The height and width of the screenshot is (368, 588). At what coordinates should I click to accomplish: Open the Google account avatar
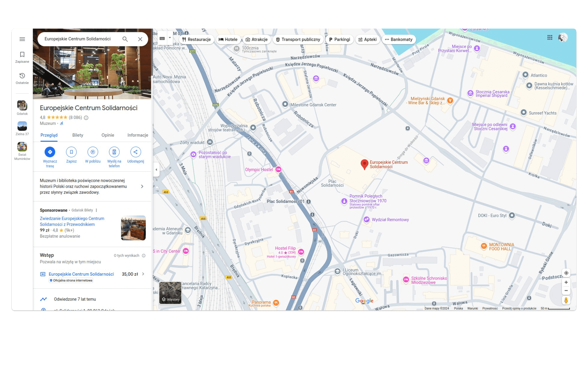[563, 37]
